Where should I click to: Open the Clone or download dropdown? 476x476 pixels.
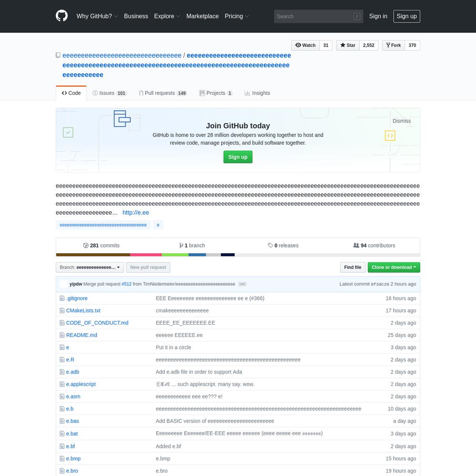click(394, 268)
